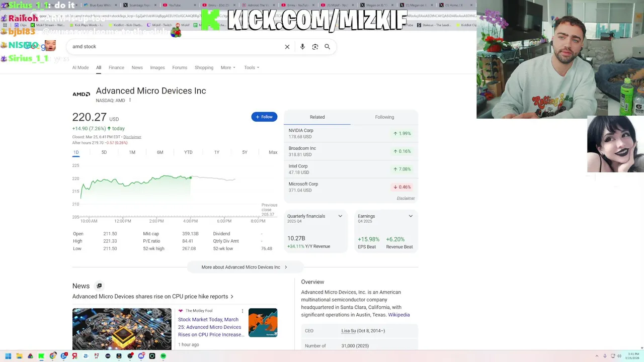Image resolution: width=644 pixels, height=362 pixels.
Task: Select the 1Y chart range
Action: 217,152
